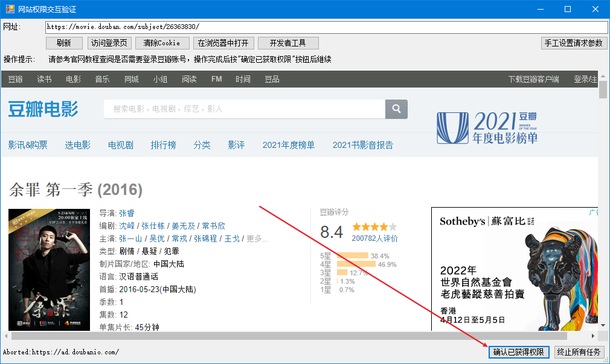Click the 8.4 rating score
Viewport: 610px width, 364px height.
tap(332, 232)
